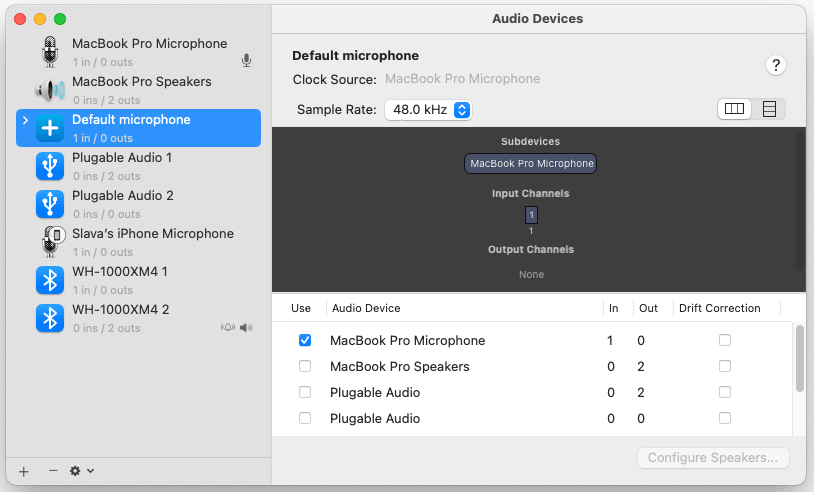The width and height of the screenshot is (814, 492).
Task: Select MacBook Pro Microphone in sidebar
Action: click(138, 52)
